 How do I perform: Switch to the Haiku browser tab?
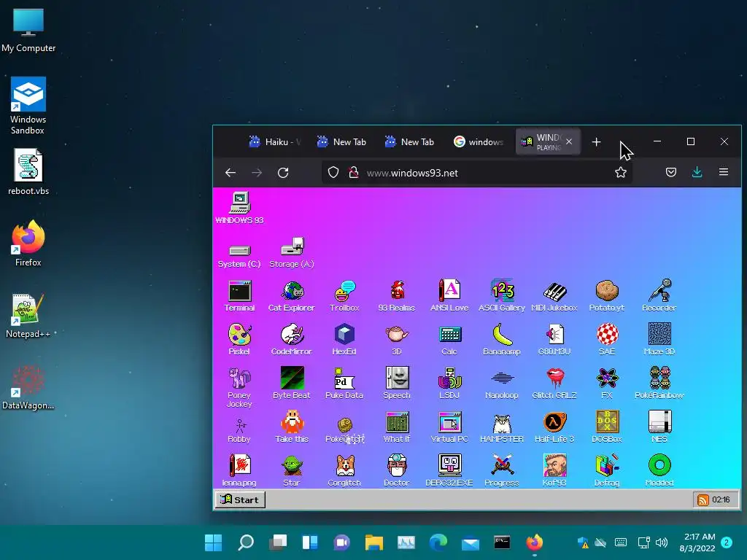[x=275, y=142]
